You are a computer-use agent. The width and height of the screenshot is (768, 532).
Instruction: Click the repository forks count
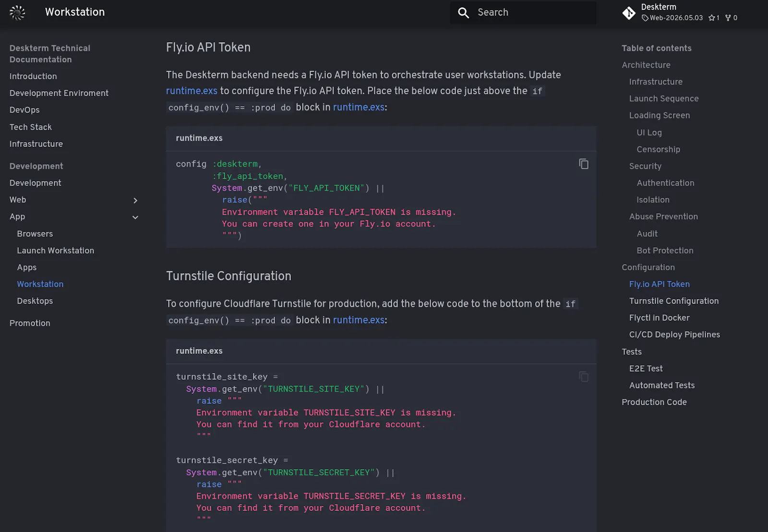tap(731, 18)
